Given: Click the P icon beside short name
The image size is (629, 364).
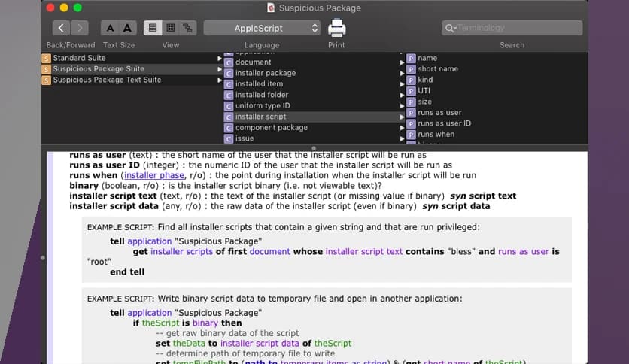Looking at the screenshot, I should [411, 69].
